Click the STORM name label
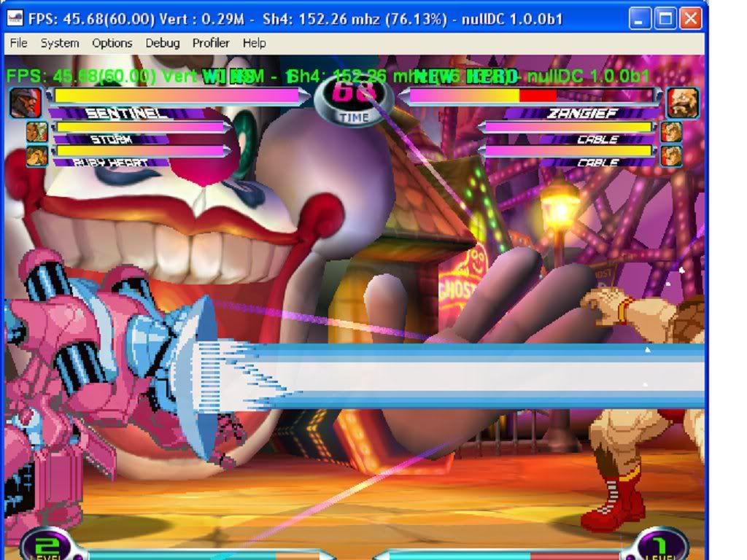Screen dimensions: 747x560 (111, 139)
